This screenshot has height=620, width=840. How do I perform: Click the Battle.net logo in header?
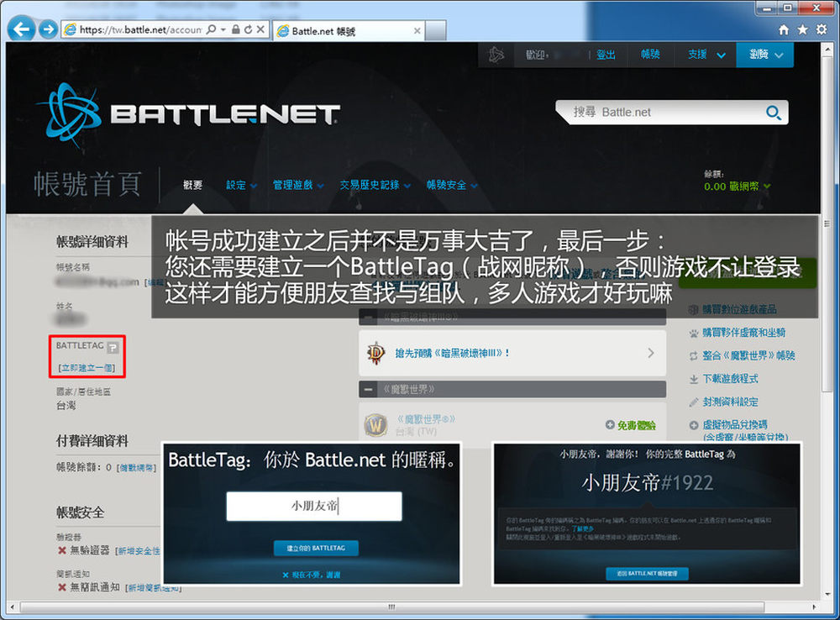click(188, 115)
